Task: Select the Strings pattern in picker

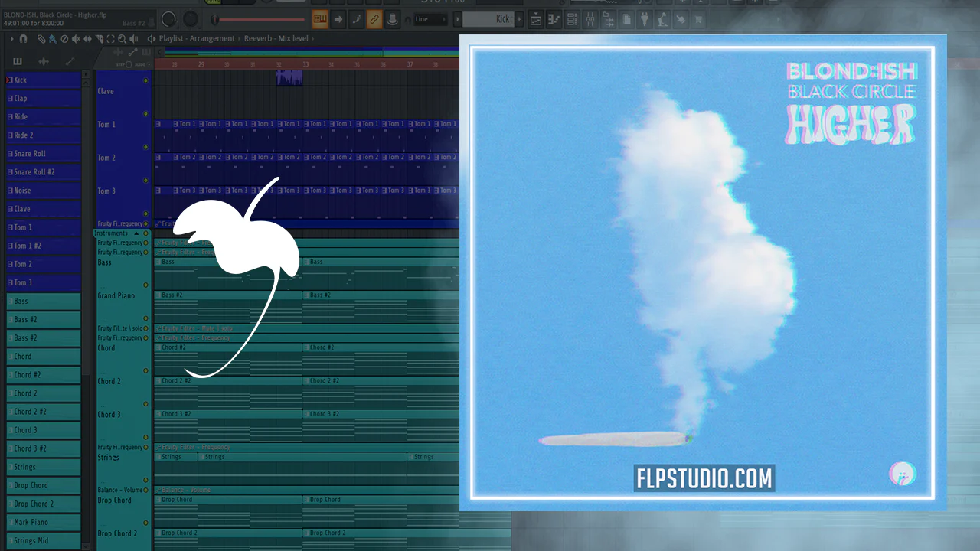Action: pos(43,467)
